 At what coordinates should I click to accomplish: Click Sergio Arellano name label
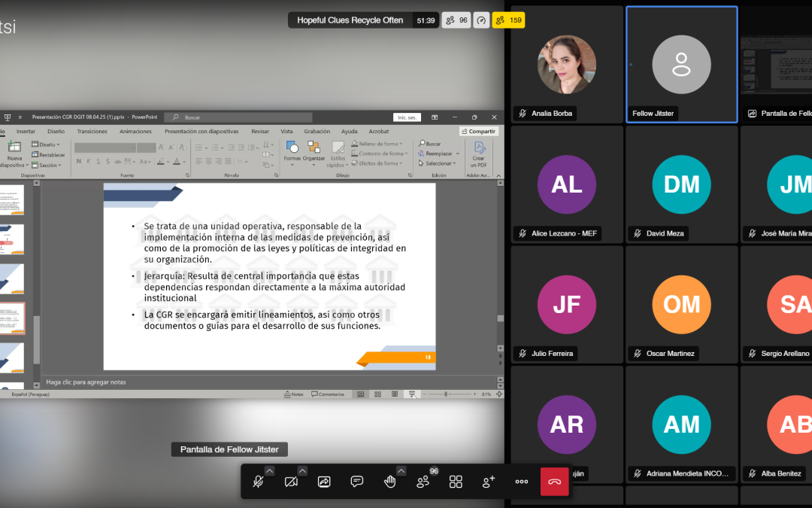click(x=784, y=354)
